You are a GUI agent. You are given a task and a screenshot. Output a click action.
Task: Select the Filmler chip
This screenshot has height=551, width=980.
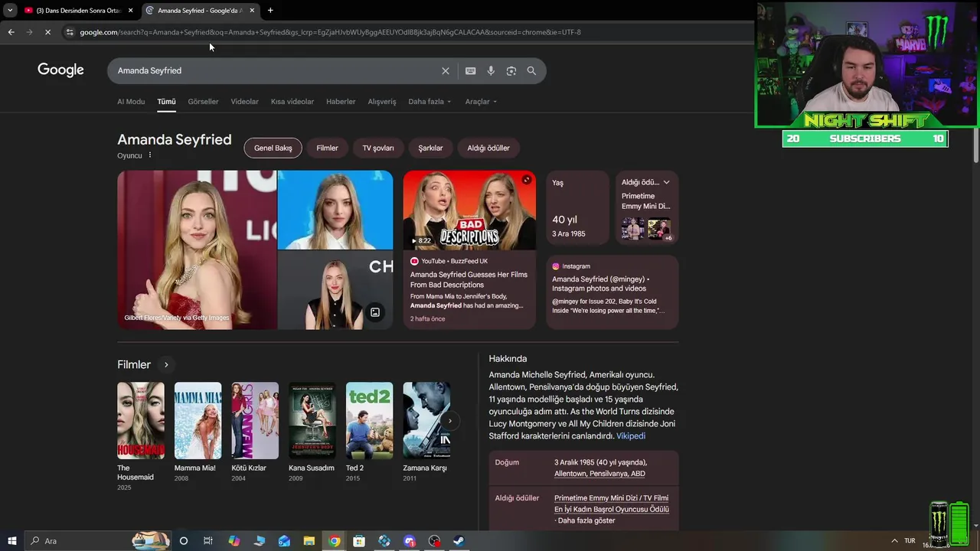click(x=327, y=148)
